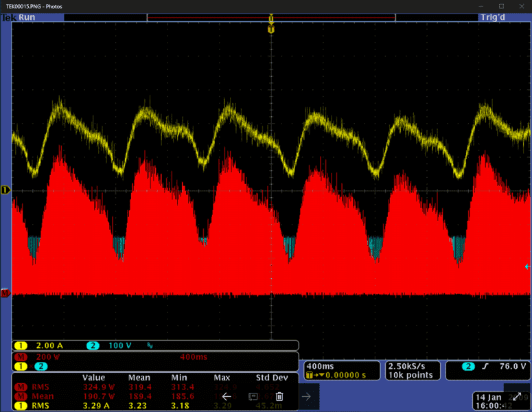Enter fullscreen using the diagonal arrows icon
The width and height of the screenshot is (532, 412).
click(517, 397)
